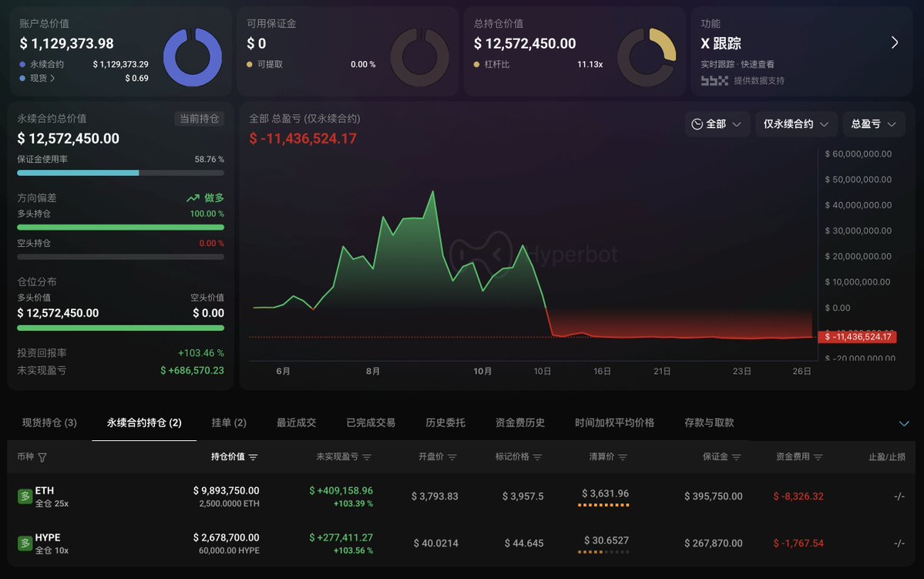This screenshot has height=579, width=924.
Task: Click the filter funnel icon next to 币种
Action: [42, 457]
